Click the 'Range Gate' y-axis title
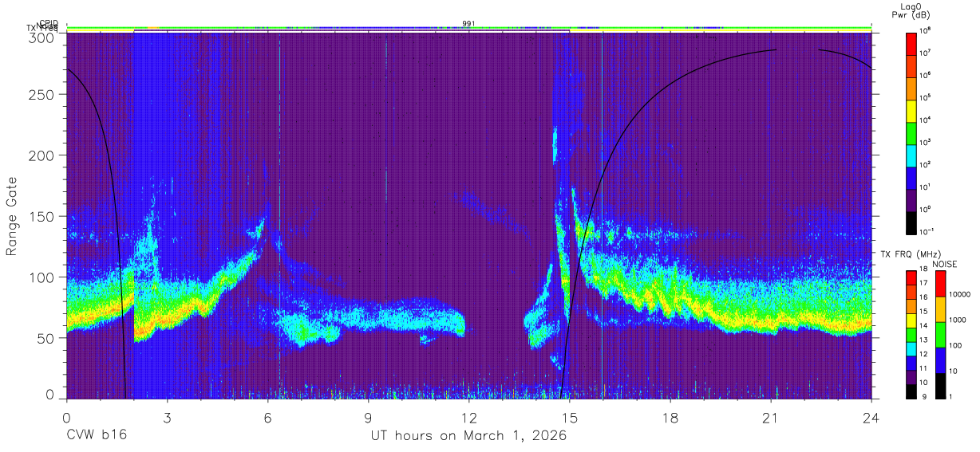The width and height of the screenshot is (980, 452). pyautogui.click(x=12, y=217)
